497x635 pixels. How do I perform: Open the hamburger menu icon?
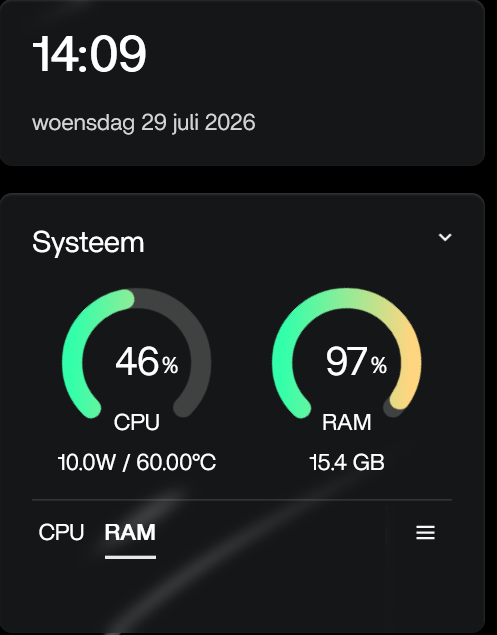coord(425,532)
